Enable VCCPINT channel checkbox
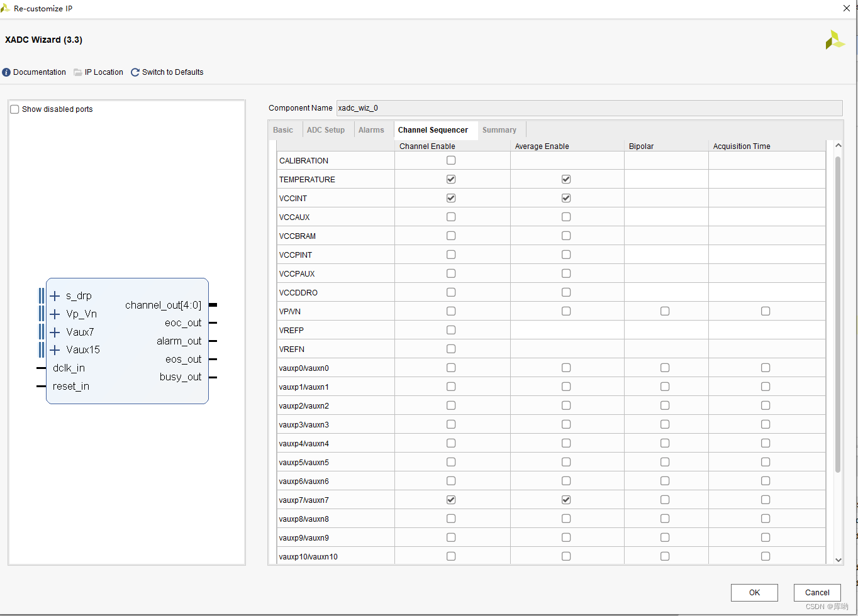Viewport: 858px width, 616px height. (x=451, y=255)
